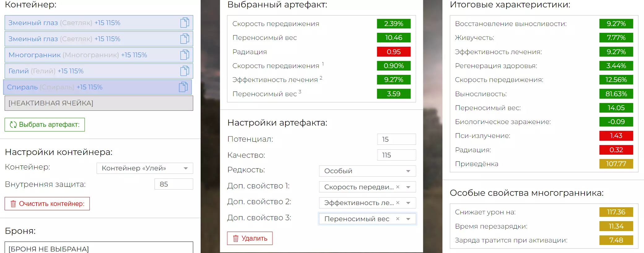This screenshot has width=644, height=253.
Task: Copy the Многогранник artifact via its icon
Action: (x=185, y=55)
